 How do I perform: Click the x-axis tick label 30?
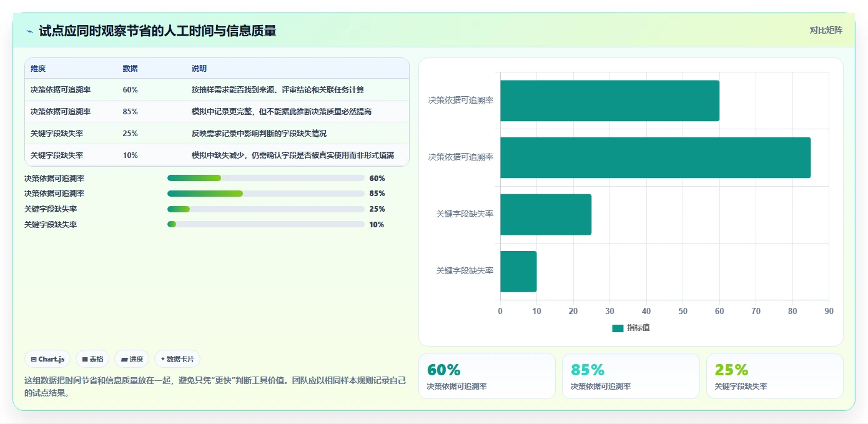click(x=609, y=311)
